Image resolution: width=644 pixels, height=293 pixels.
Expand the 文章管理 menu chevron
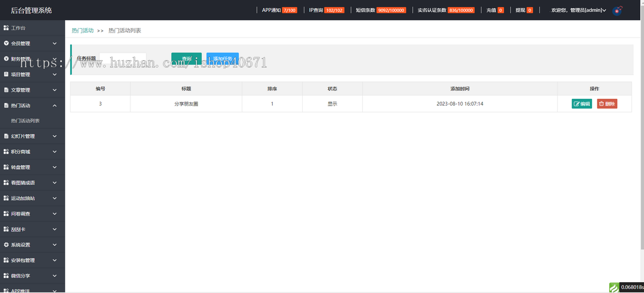[x=55, y=90]
